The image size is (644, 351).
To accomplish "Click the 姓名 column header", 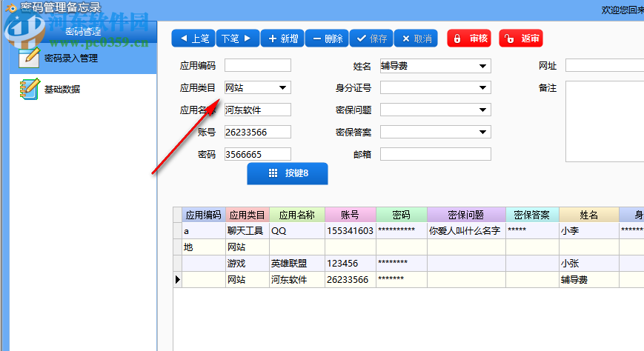I will click(x=588, y=215).
